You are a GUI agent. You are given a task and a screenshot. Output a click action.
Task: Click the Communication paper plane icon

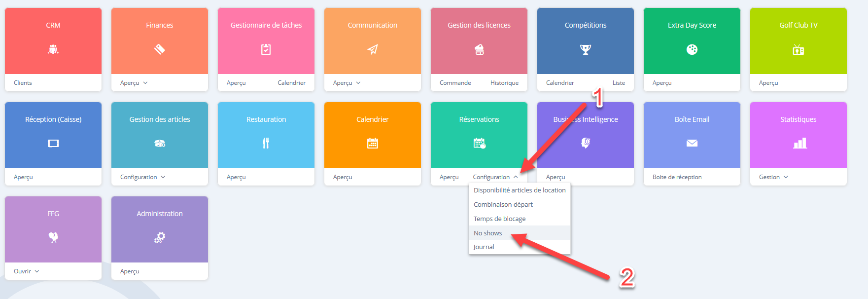[x=373, y=49]
